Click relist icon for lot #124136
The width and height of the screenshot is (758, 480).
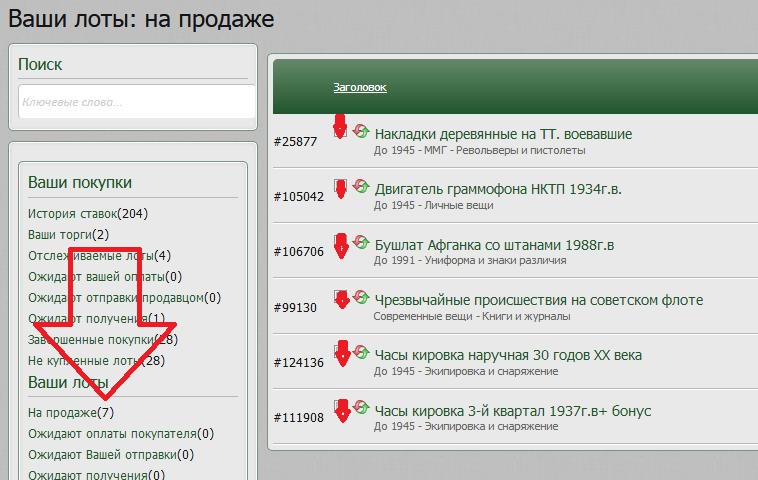pos(361,352)
